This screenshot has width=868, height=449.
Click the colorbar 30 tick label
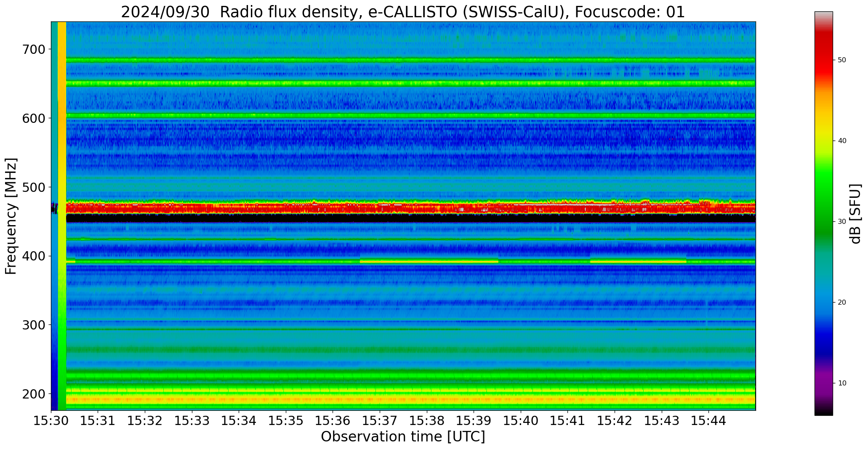click(842, 222)
